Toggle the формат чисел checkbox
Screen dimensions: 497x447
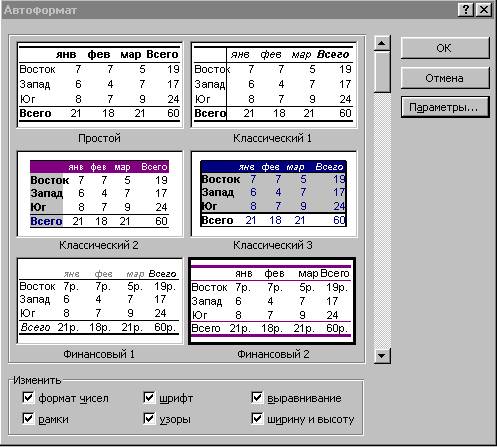28,398
